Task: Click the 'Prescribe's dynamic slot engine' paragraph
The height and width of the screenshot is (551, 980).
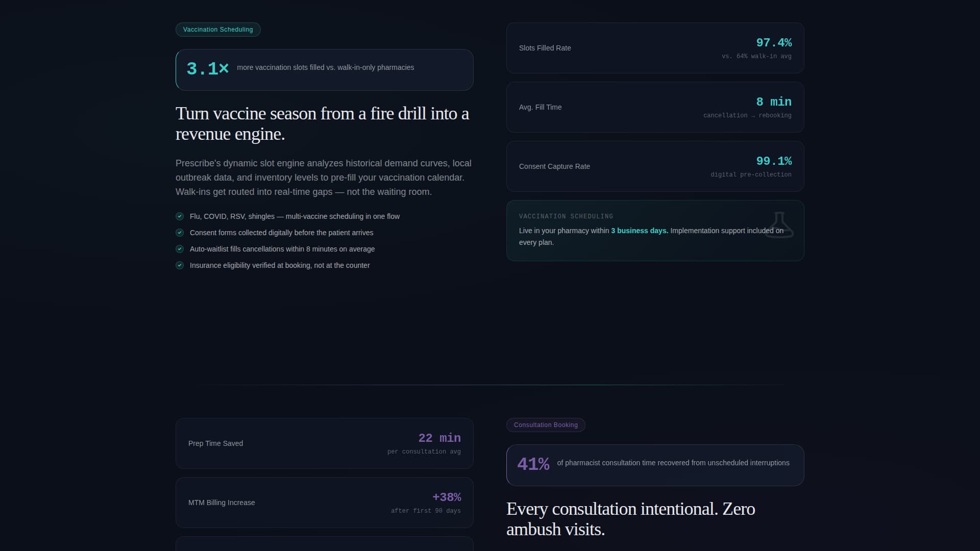Action: [x=324, y=178]
